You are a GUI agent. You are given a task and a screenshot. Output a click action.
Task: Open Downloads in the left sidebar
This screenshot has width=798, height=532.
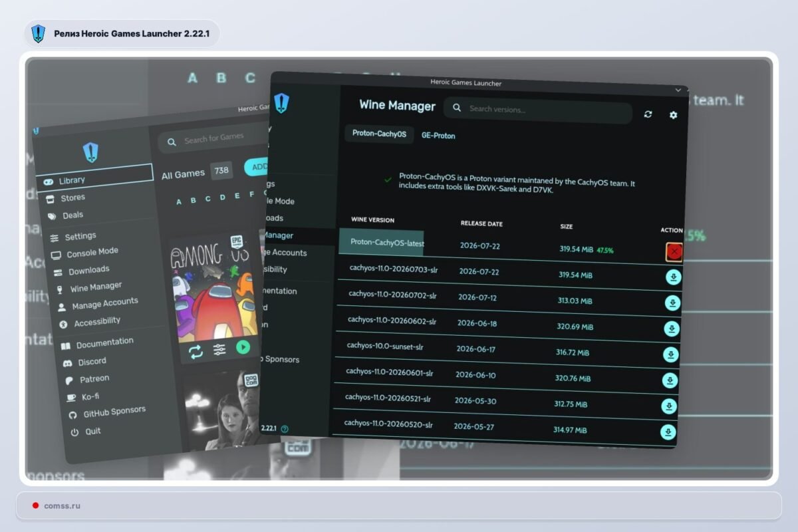(89, 271)
